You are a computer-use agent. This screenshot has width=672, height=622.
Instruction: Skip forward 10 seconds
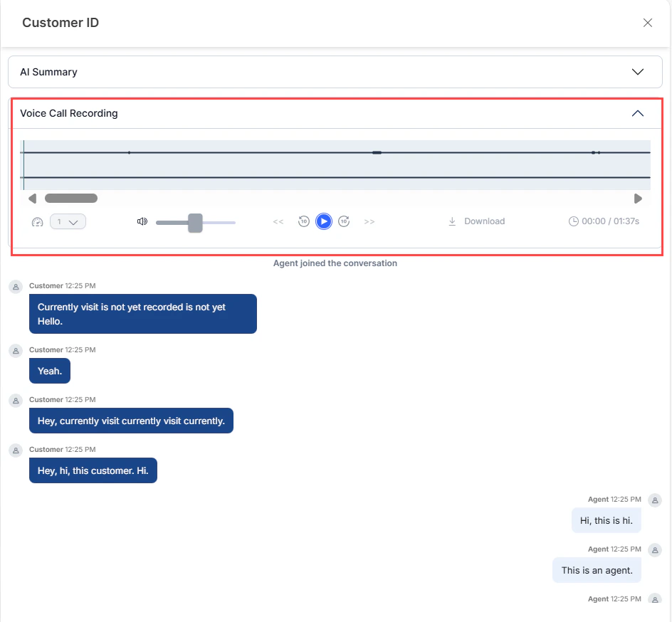coord(344,221)
